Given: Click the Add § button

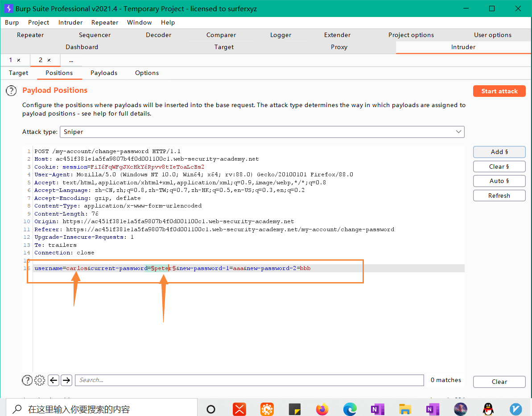Looking at the screenshot, I should (499, 152).
